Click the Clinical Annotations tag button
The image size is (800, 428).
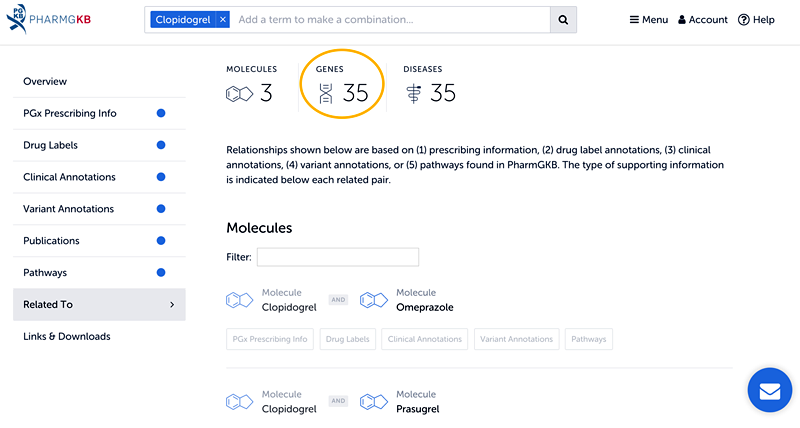424,339
